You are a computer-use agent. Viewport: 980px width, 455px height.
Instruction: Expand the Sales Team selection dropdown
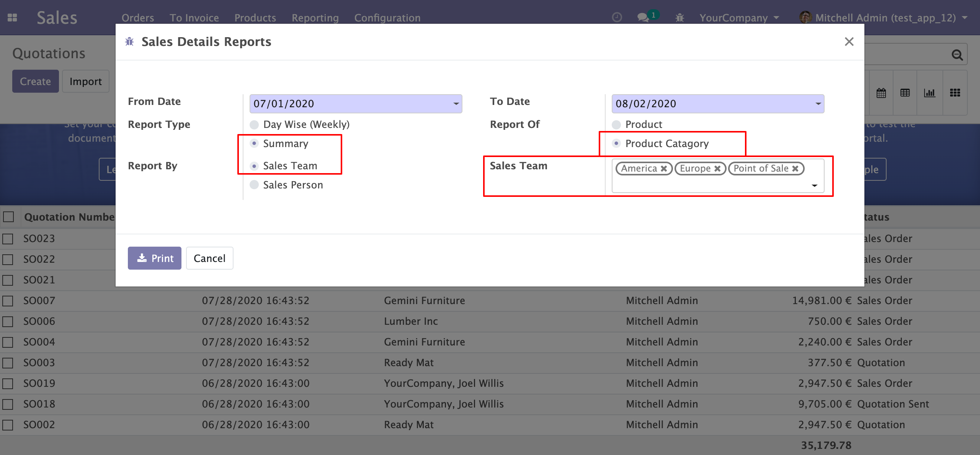pyautogui.click(x=814, y=186)
